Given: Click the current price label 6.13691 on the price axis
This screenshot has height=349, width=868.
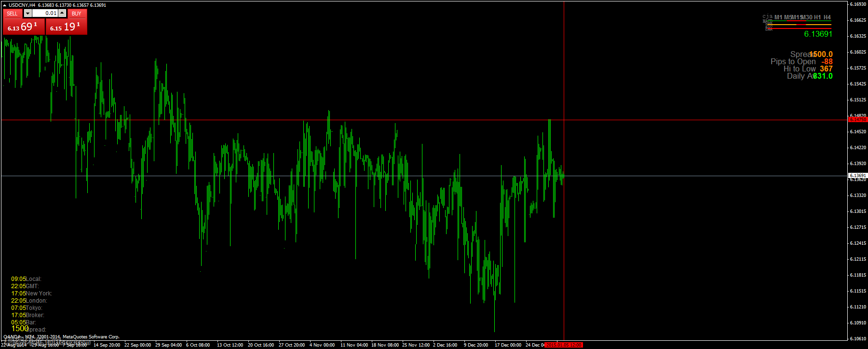Looking at the screenshot, I should [x=858, y=176].
